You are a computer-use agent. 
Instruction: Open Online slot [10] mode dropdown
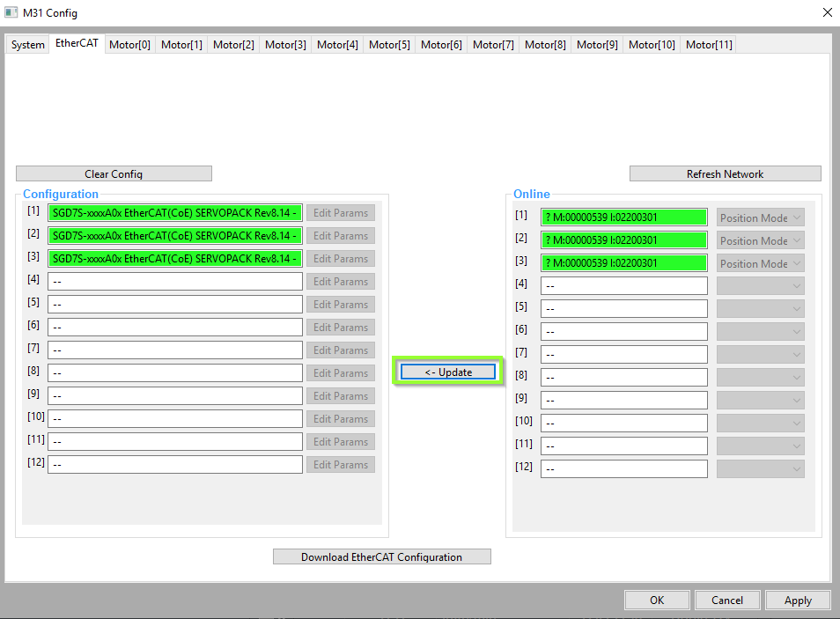pyautogui.click(x=760, y=424)
